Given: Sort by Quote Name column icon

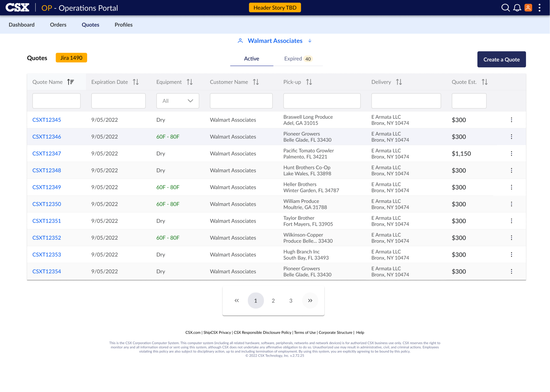Looking at the screenshot, I should (71, 82).
